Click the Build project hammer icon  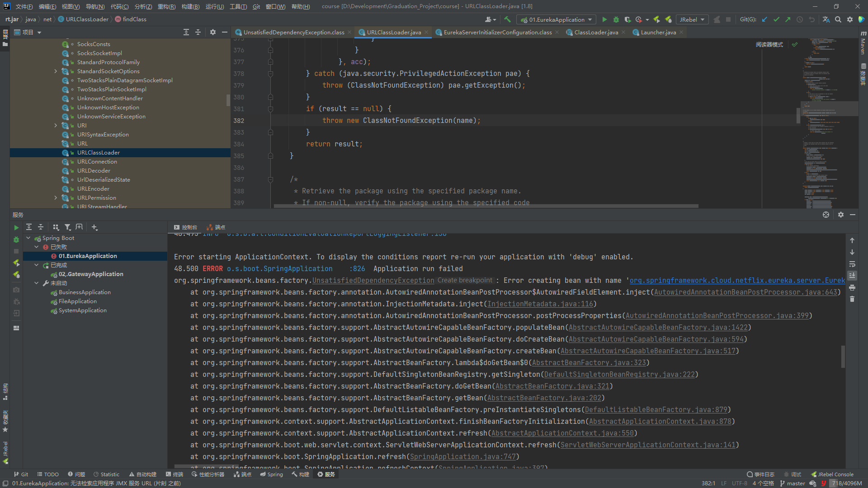click(x=507, y=19)
